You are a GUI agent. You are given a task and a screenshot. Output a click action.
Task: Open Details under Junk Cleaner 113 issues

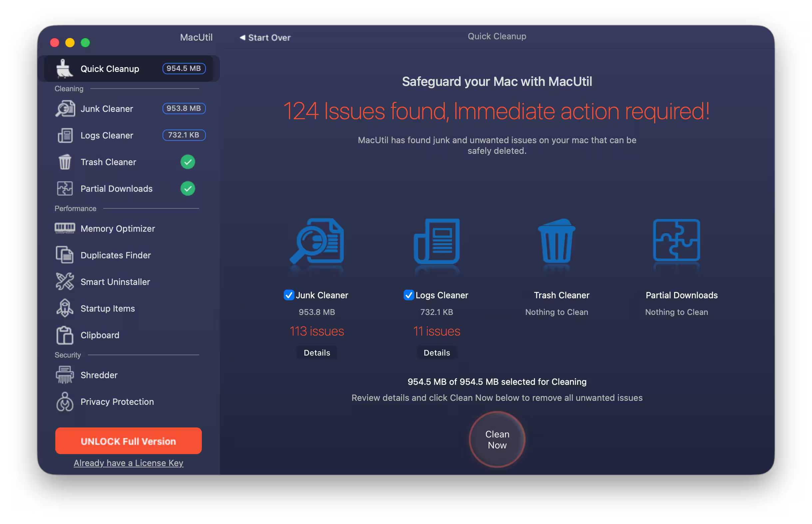tap(317, 353)
